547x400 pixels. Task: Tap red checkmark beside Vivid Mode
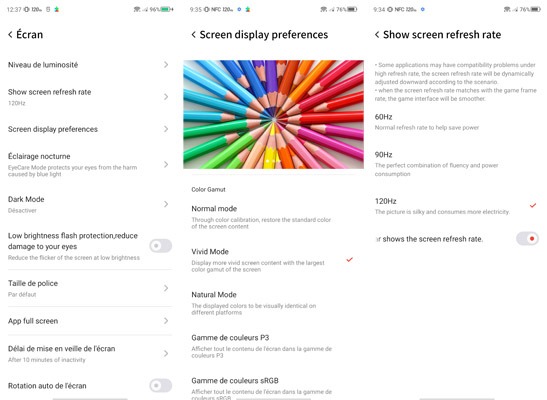[349, 259]
